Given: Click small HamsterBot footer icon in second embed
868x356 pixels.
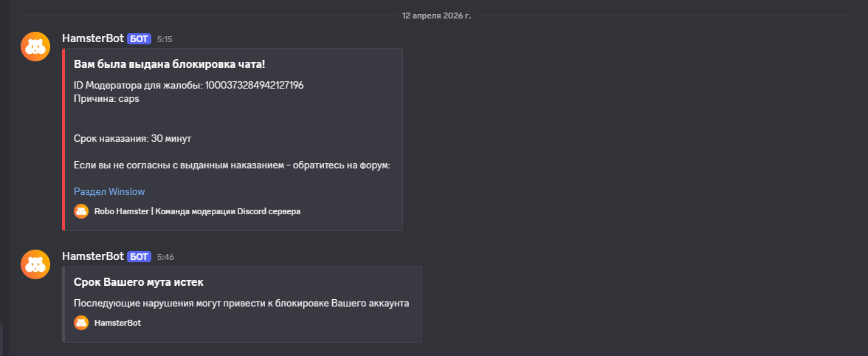Looking at the screenshot, I should [81, 323].
